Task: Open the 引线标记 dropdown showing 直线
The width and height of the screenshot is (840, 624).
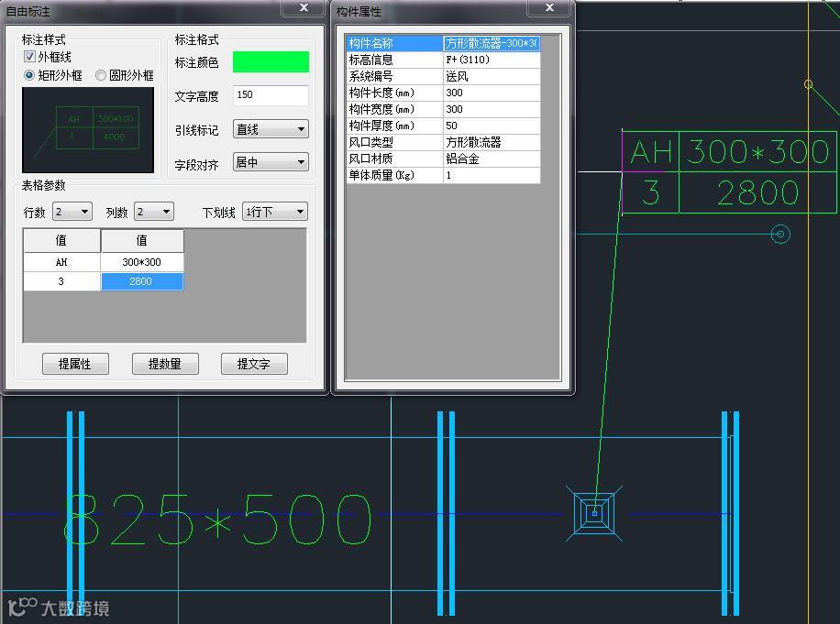Action: point(271,129)
